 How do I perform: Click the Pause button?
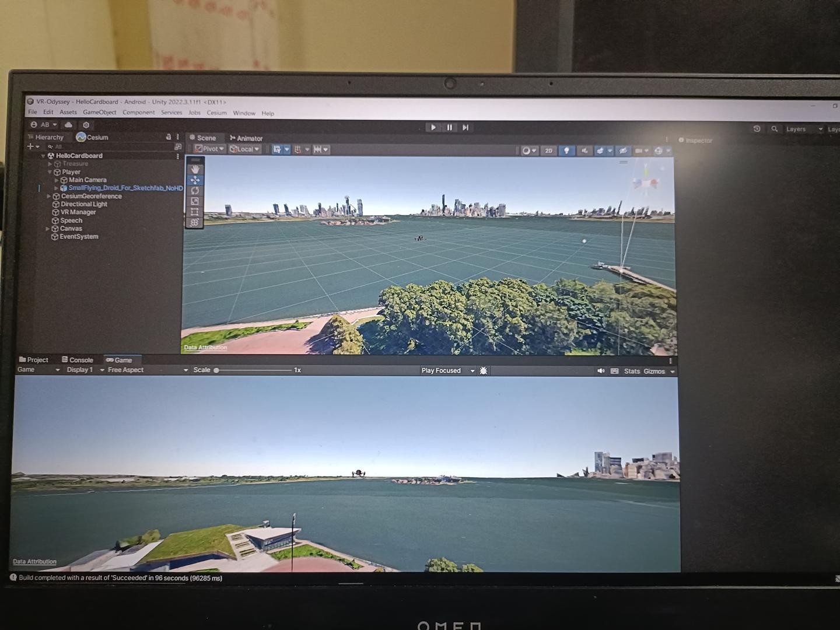click(449, 127)
